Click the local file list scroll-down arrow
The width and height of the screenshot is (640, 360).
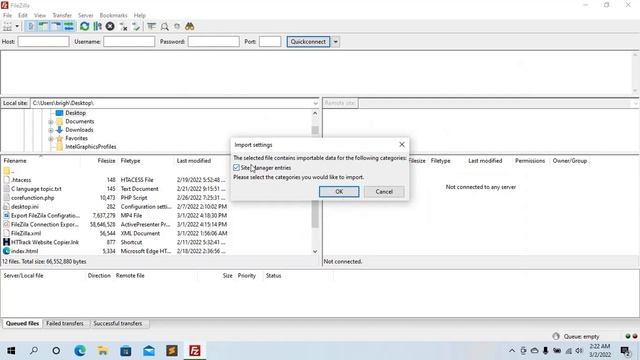[315, 251]
